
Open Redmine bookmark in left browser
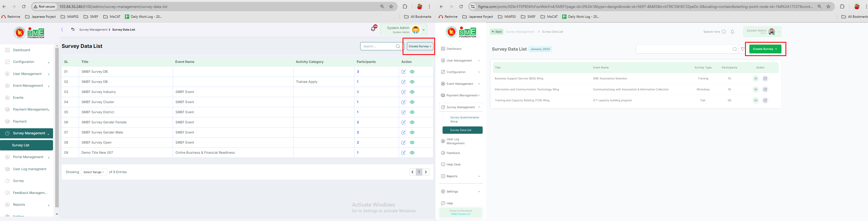click(11, 16)
